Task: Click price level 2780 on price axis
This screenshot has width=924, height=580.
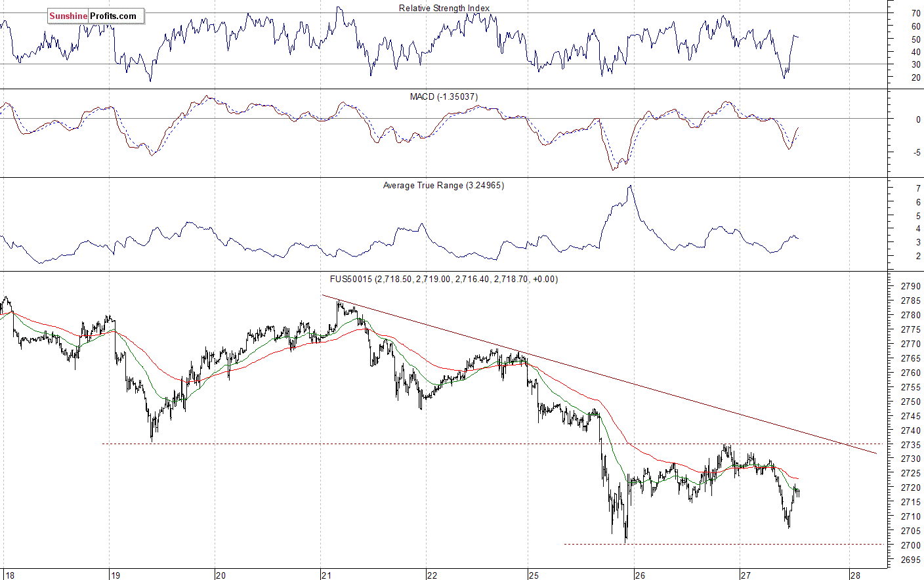Action: pyautogui.click(x=910, y=316)
